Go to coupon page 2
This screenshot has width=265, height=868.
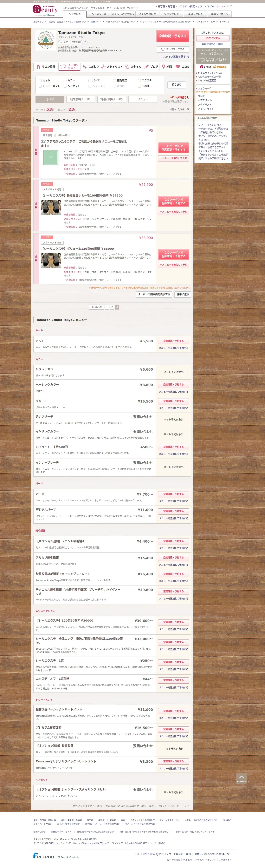(x=112, y=307)
